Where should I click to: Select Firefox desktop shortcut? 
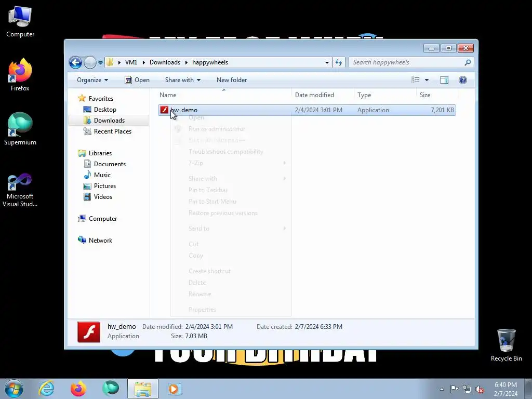(x=20, y=75)
